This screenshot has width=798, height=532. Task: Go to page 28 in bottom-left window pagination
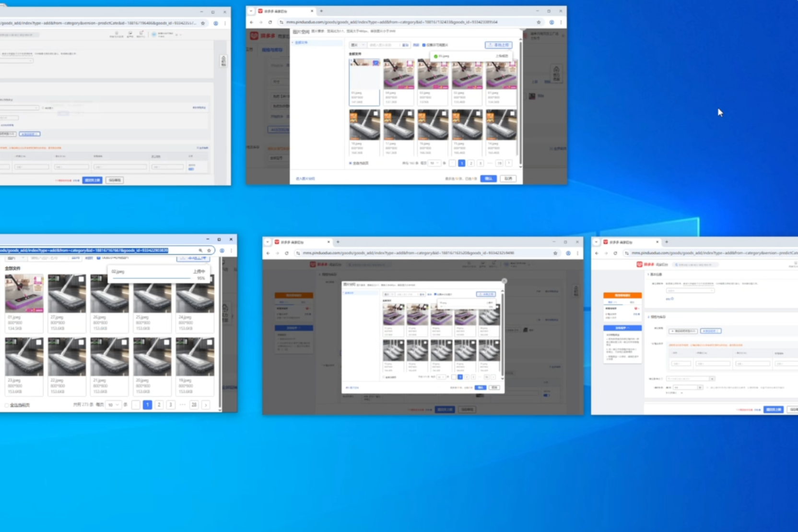194,405
